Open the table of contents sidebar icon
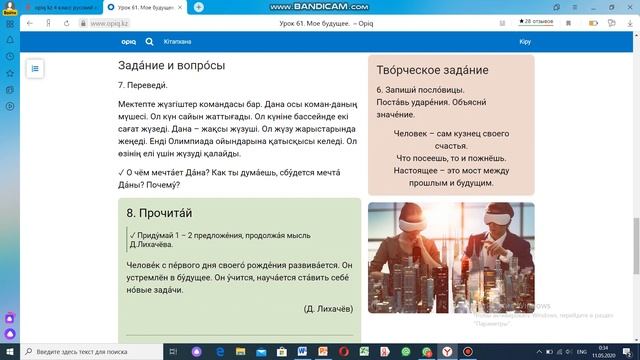Screen dimensions: 640x360 click(x=35, y=69)
